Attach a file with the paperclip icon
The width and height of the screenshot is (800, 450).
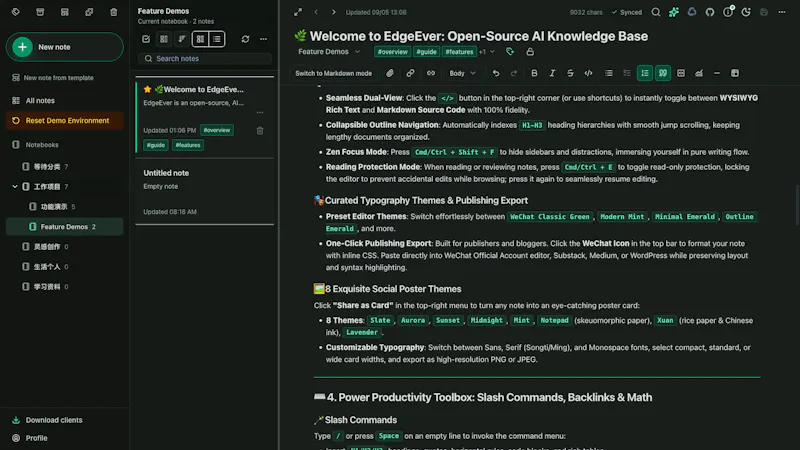pyautogui.click(x=390, y=73)
